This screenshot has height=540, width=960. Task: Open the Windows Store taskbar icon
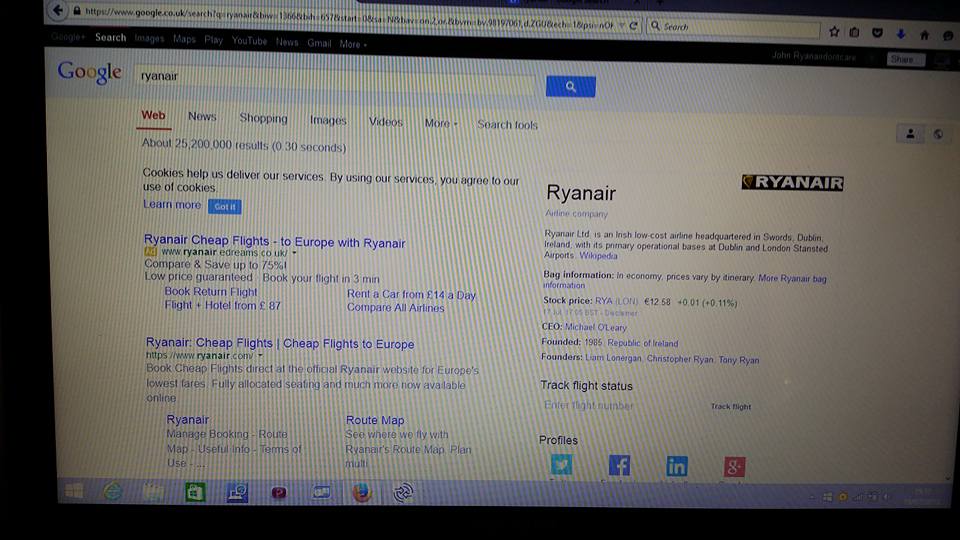(x=195, y=492)
